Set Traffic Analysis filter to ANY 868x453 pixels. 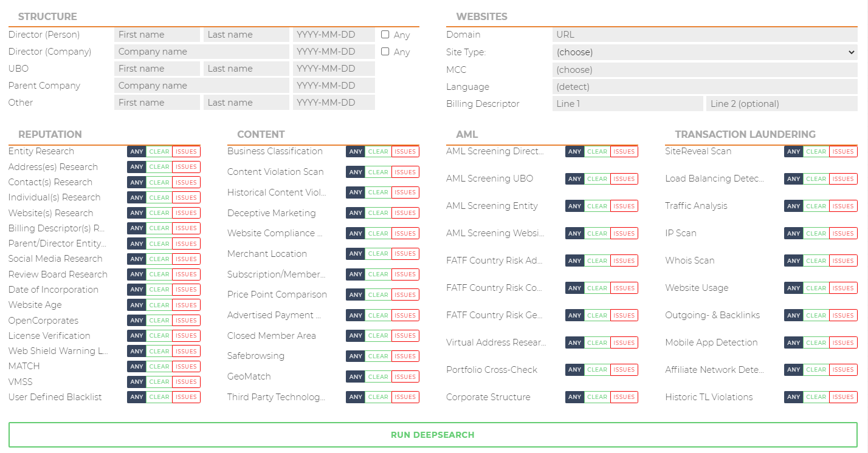(x=794, y=206)
